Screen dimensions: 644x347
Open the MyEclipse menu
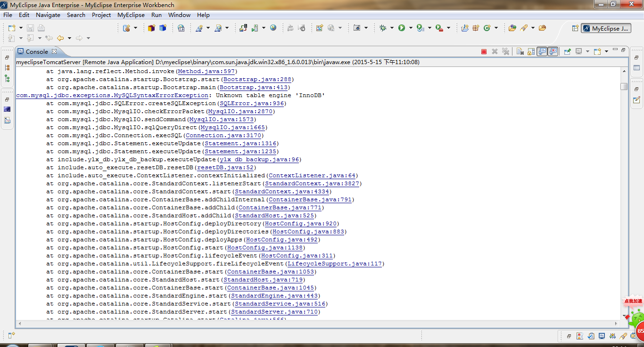[131, 15]
